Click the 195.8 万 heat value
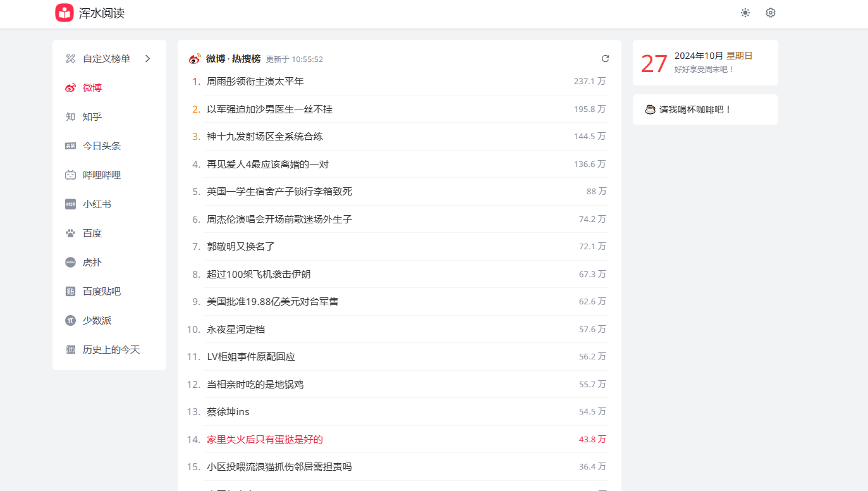The height and width of the screenshot is (491, 868). [590, 109]
